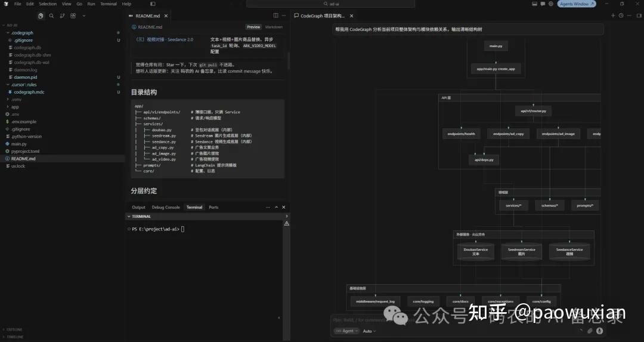Viewport: 644px width, 342px height.
Task: Click the Cursor app logo icon
Action: point(6,4)
